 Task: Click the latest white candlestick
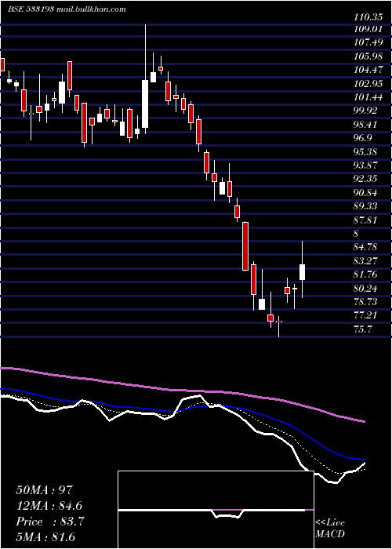point(302,272)
